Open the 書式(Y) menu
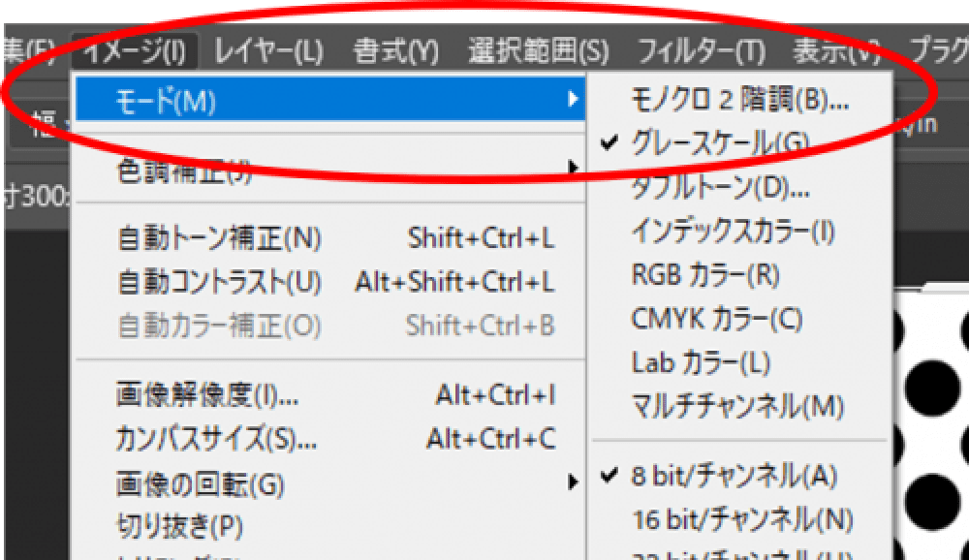969x560 pixels. pos(395,51)
